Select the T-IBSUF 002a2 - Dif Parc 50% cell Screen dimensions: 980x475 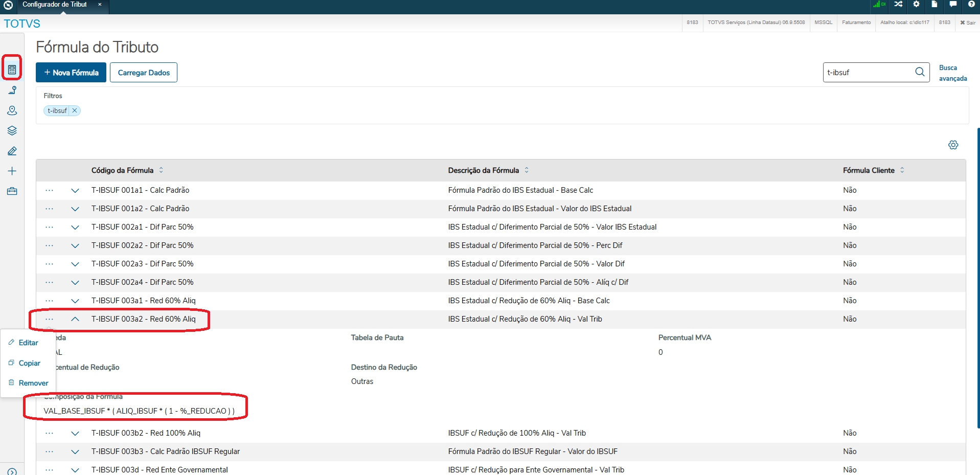coord(142,245)
